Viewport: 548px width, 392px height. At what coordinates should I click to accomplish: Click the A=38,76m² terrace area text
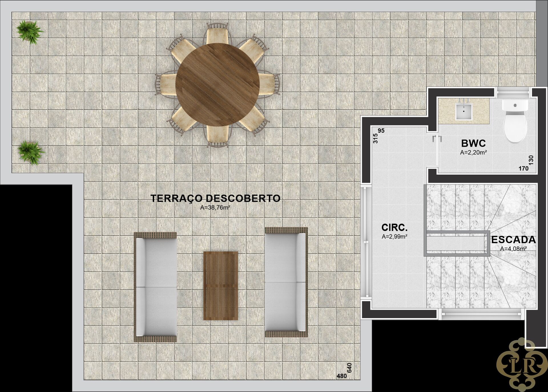[x=215, y=208]
